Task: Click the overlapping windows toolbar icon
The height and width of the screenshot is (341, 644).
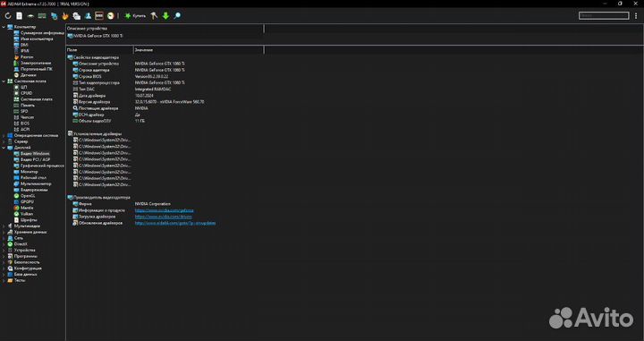Action: point(76,15)
